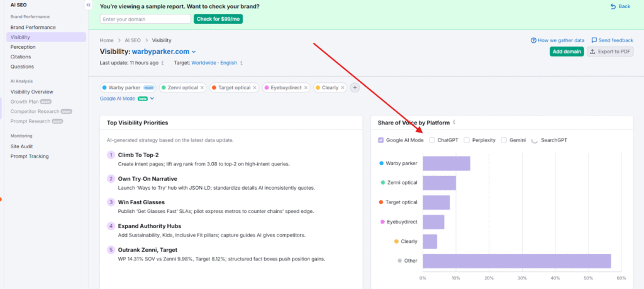Click Outrank Zenni, Target priority heading

[x=147, y=249]
